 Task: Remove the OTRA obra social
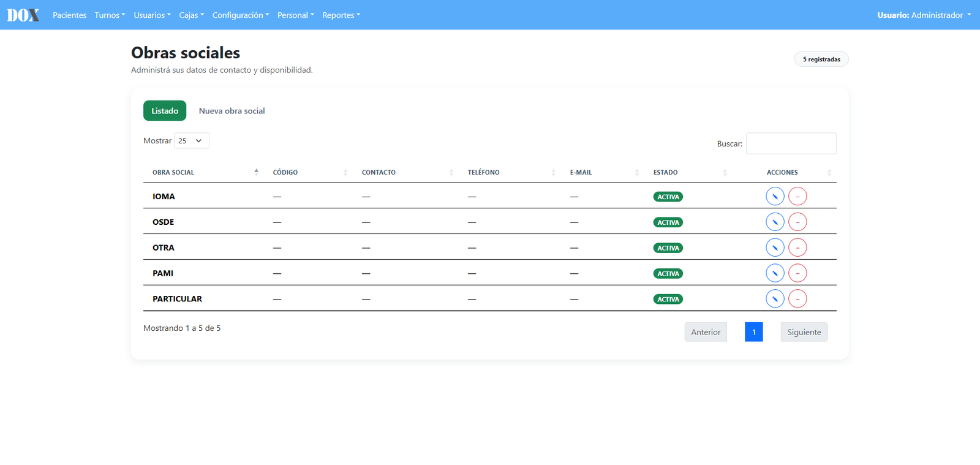click(x=797, y=248)
